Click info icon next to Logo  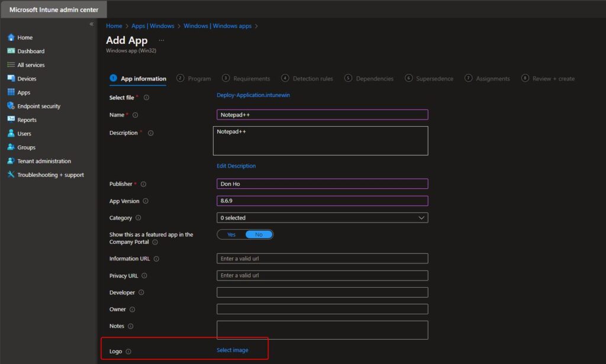128,352
